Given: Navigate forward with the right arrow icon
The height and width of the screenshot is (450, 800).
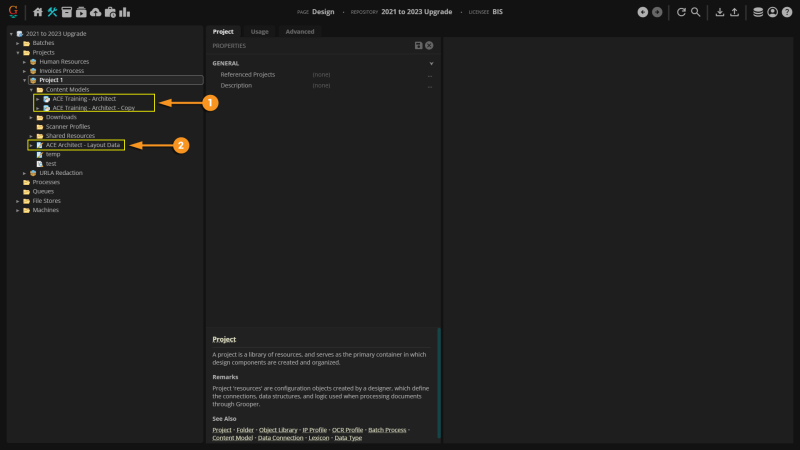Looking at the screenshot, I should [657, 12].
